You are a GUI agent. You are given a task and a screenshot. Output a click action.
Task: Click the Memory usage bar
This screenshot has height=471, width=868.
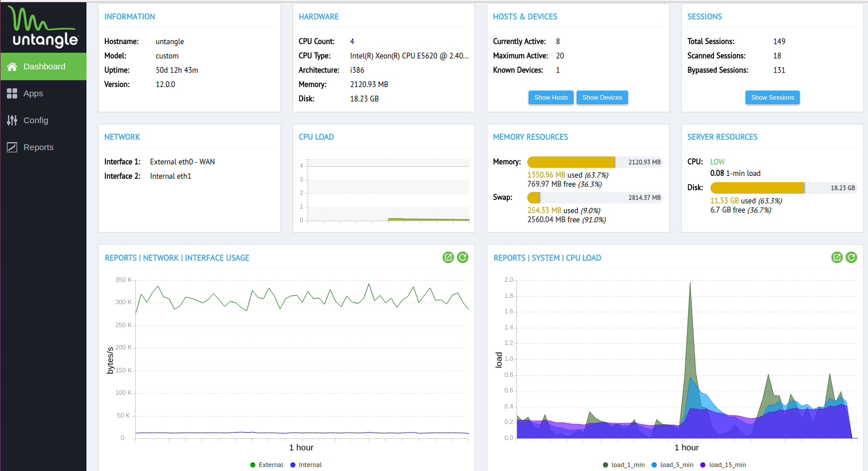pos(594,162)
